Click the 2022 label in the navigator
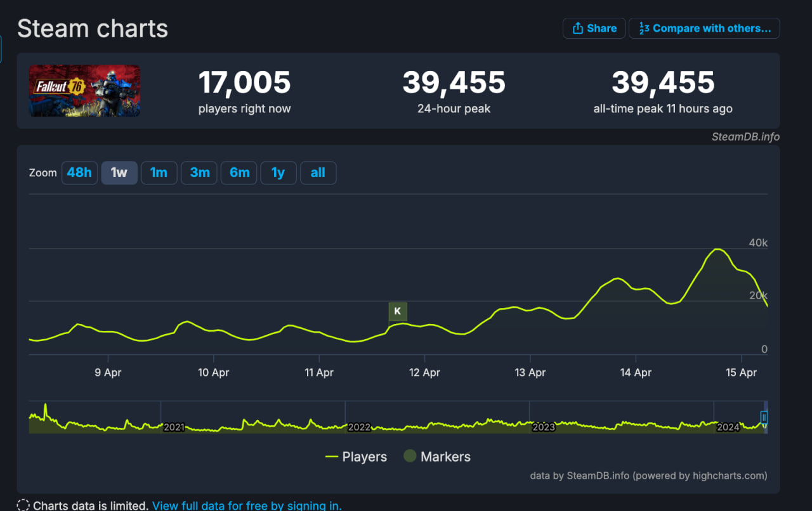 (x=359, y=427)
